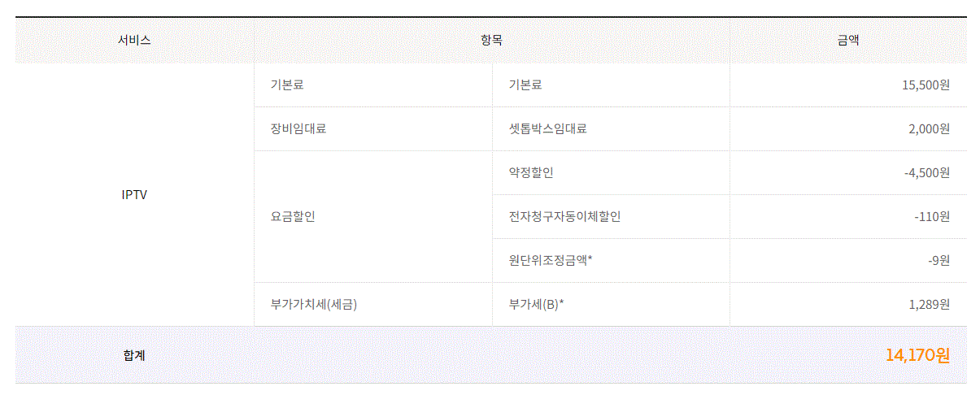The width and height of the screenshot is (980, 395).
Task: Select the IPTV service cell
Action: tap(134, 195)
